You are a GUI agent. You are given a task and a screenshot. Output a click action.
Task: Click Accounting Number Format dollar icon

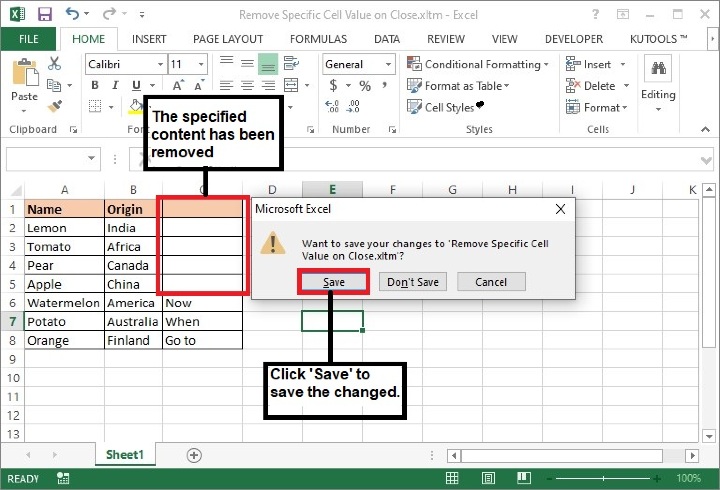pyautogui.click(x=333, y=85)
